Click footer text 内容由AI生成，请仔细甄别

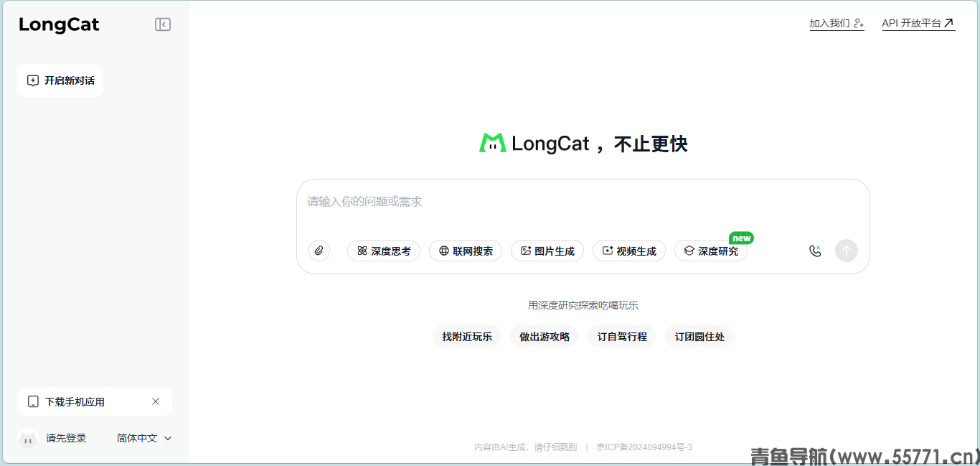(x=526, y=447)
